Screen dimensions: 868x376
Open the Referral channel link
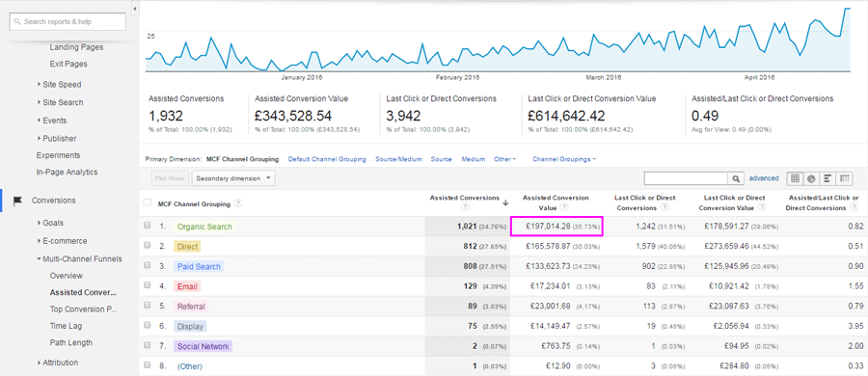point(191,307)
